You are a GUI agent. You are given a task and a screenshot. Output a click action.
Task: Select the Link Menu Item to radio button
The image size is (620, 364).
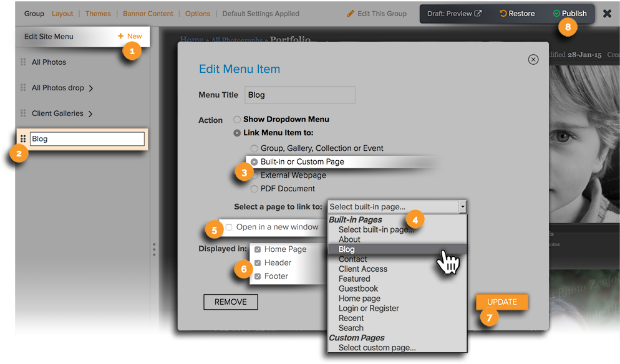(x=237, y=133)
